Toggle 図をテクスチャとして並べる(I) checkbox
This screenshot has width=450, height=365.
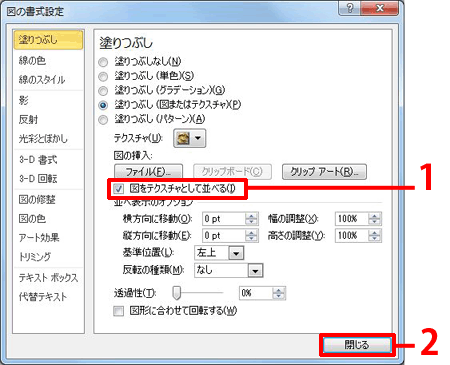(118, 189)
